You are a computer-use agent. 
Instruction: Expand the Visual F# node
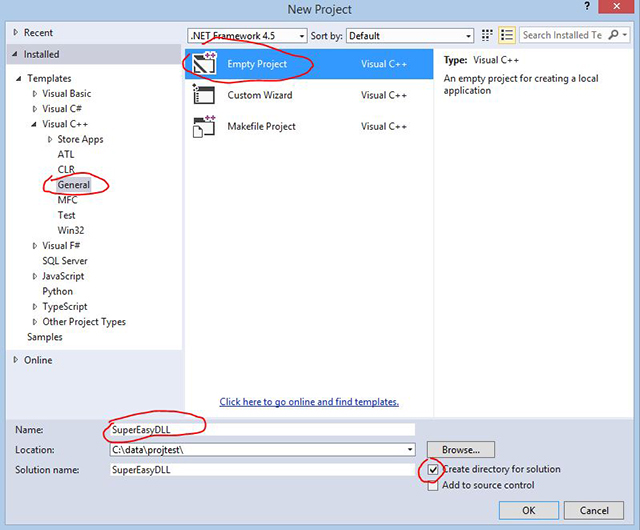tap(35, 246)
